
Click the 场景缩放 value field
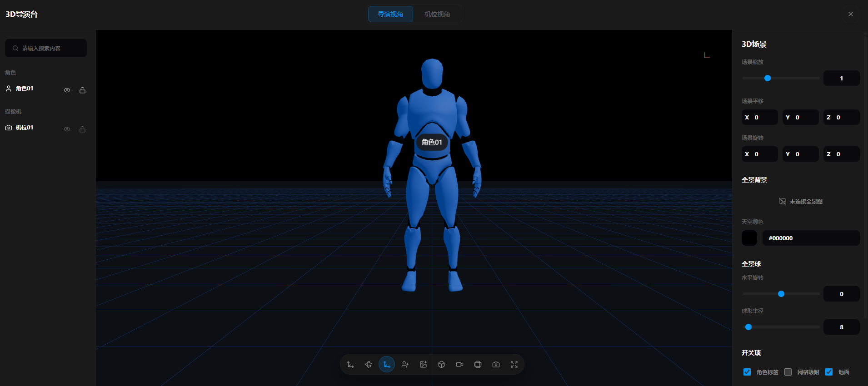click(841, 78)
